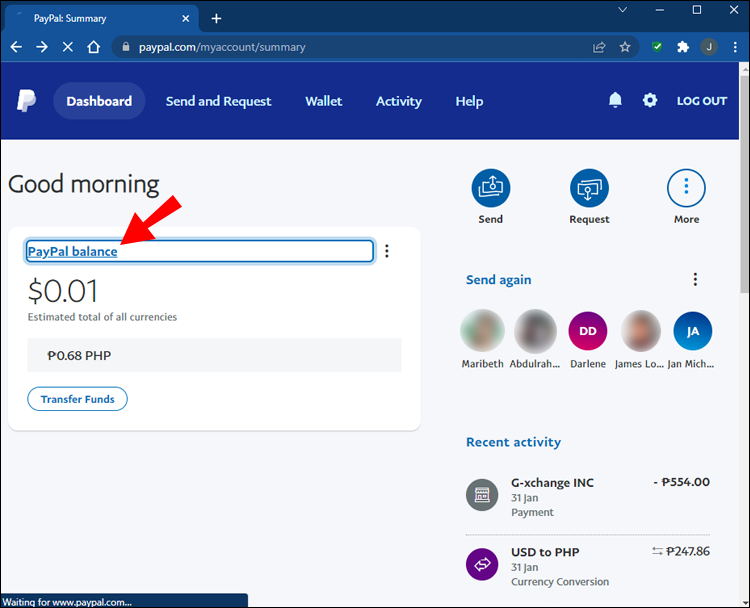The image size is (750, 608).
Task: View site security lock icon
Action: point(126,47)
